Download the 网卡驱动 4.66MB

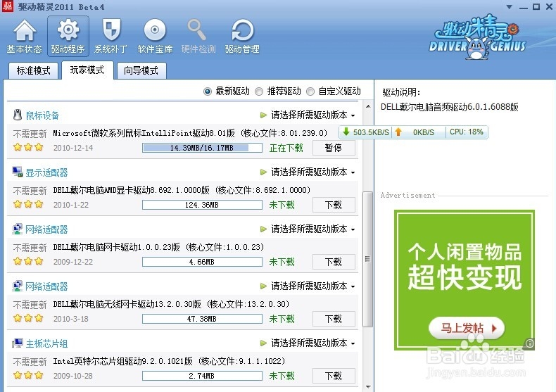(x=334, y=262)
